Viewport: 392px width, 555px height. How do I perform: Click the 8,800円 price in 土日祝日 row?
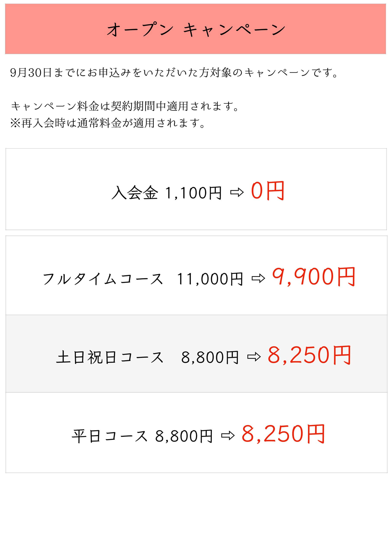pyautogui.click(x=210, y=357)
